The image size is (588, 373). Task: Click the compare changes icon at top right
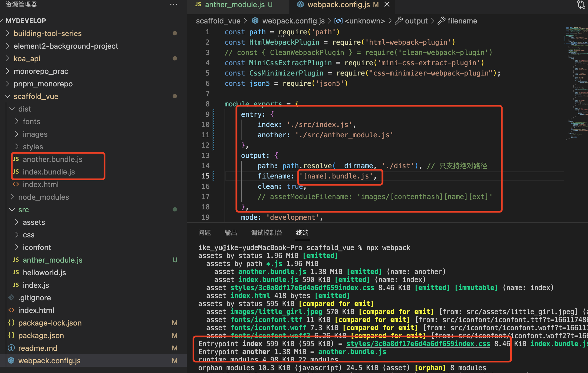581,5
